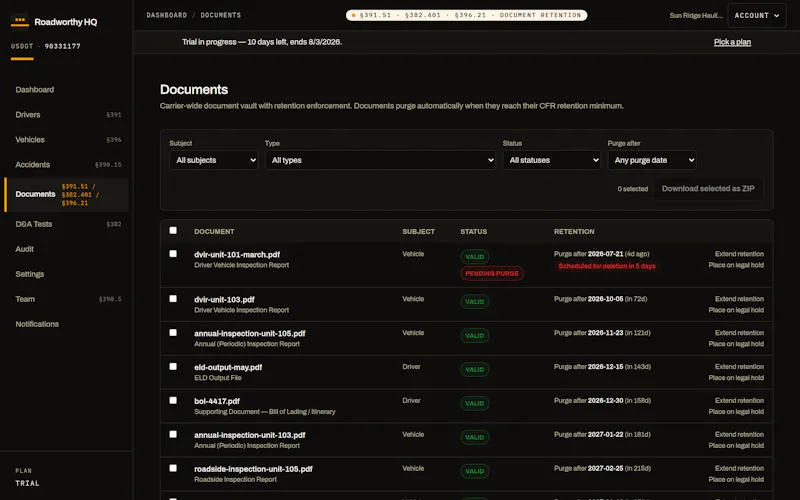Image resolution: width=800 pixels, height=500 pixels.
Task: Click the TRIAL plan label
Action: (27, 483)
